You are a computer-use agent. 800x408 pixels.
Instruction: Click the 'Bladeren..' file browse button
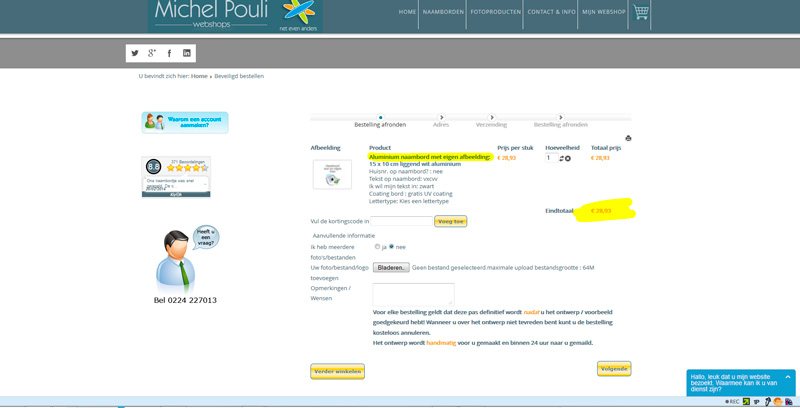click(391, 267)
